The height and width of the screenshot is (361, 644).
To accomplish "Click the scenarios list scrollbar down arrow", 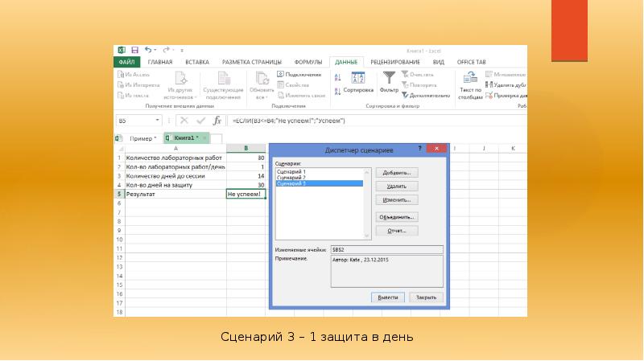I will click(x=367, y=236).
